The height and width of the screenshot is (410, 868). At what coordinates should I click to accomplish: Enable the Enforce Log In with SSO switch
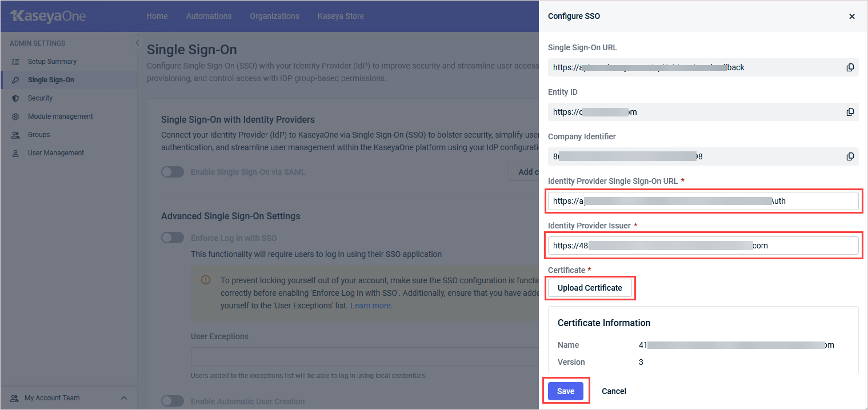click(172, 238)
